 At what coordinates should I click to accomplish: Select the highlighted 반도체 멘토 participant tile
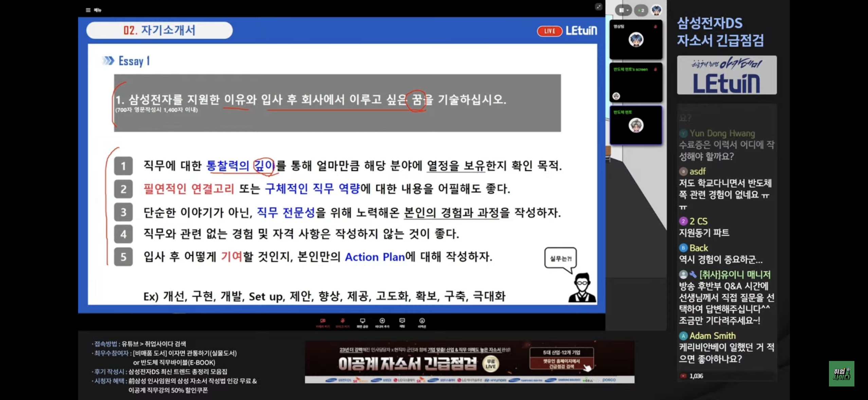point(636,125)
